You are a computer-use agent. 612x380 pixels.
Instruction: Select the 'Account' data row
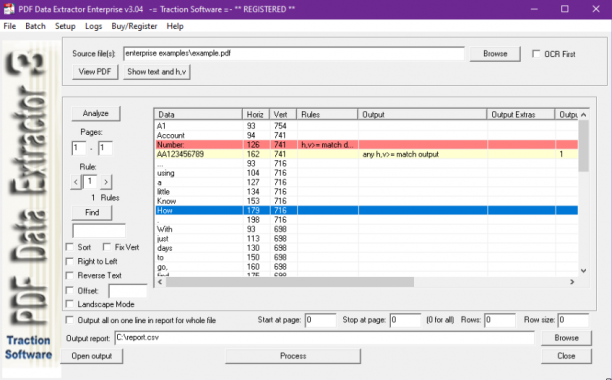click(366, 135)
